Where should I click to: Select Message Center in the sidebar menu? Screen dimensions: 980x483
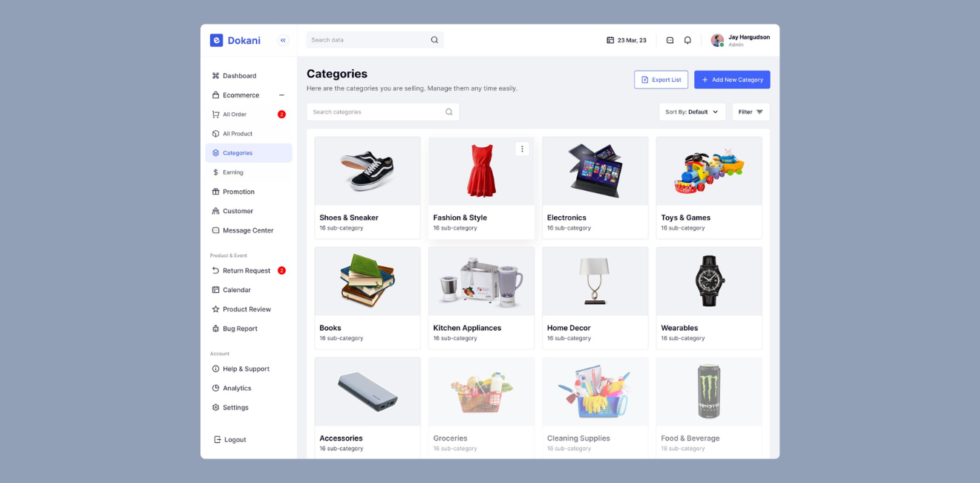[x=248, y=230]
